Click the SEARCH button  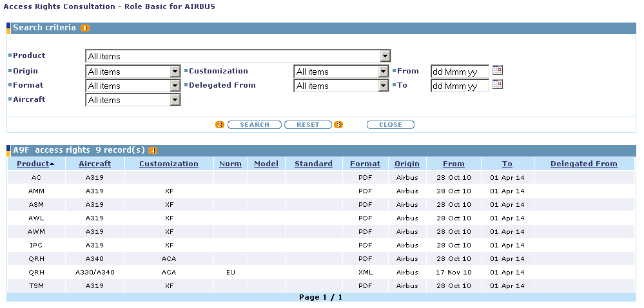click(255, 125)
